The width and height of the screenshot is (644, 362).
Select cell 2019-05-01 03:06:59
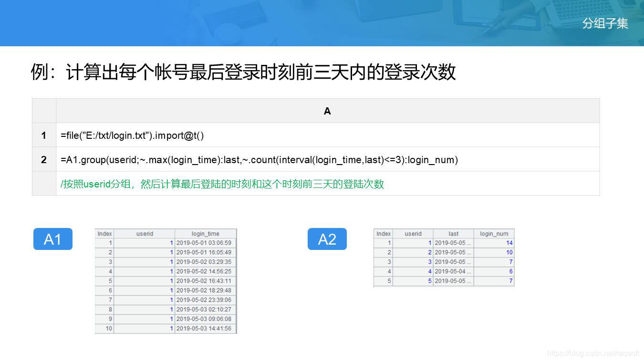pos(206,243)
